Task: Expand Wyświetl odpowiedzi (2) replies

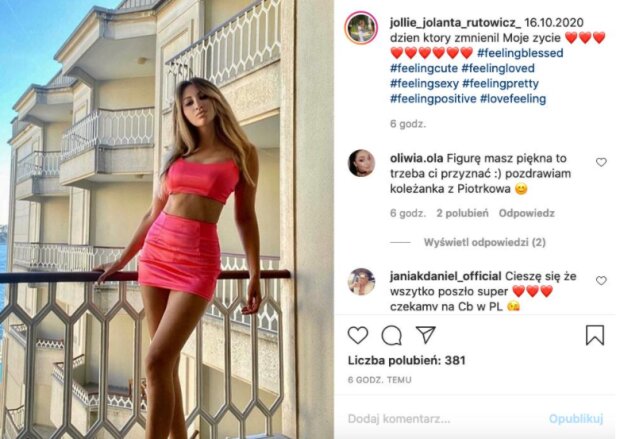Action: pos(484,242)
